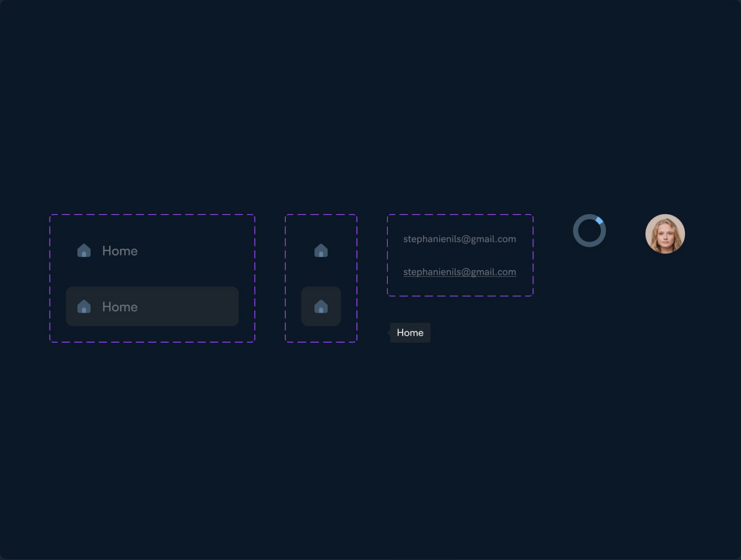Click the small arrow pointer of the Home tooltip
Viewport: 741px width, 560px height.
[x=388, y=333]
